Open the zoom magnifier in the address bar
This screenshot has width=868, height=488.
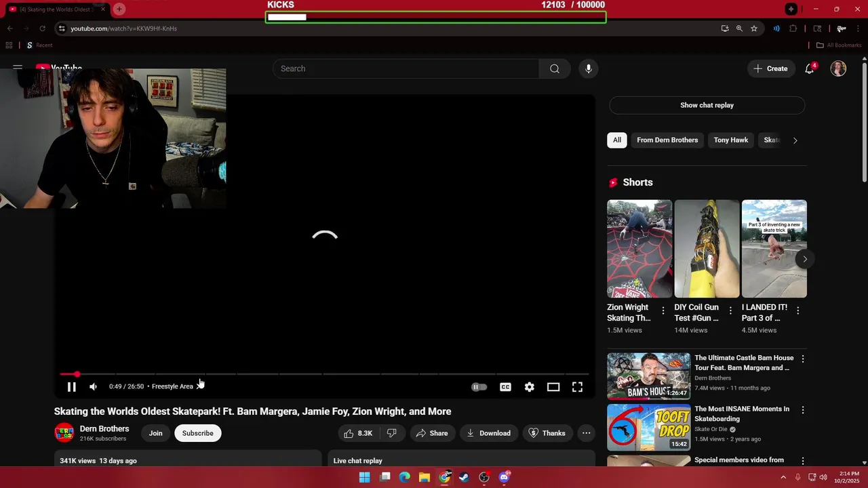point(739,28)
